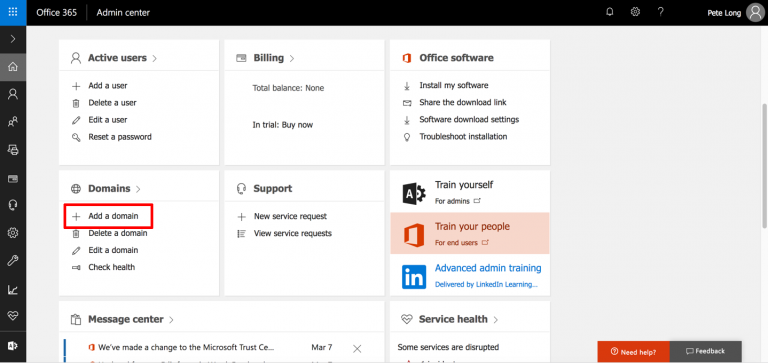Open settings gear in top bar
Image resolution: width=768 pixels, height=363 pixels.
(635, 12)
